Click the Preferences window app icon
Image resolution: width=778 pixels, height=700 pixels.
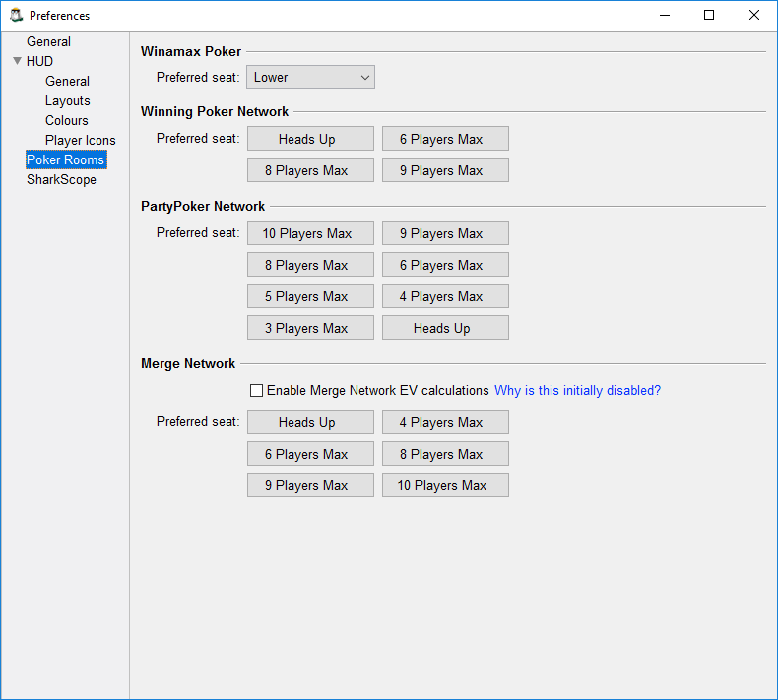pyautogui.click(x=17, y=15)
